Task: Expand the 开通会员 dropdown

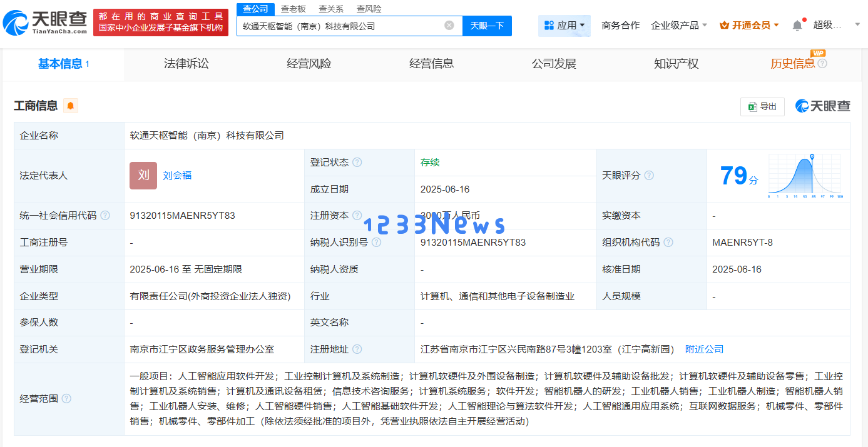Action: [749, 26]
